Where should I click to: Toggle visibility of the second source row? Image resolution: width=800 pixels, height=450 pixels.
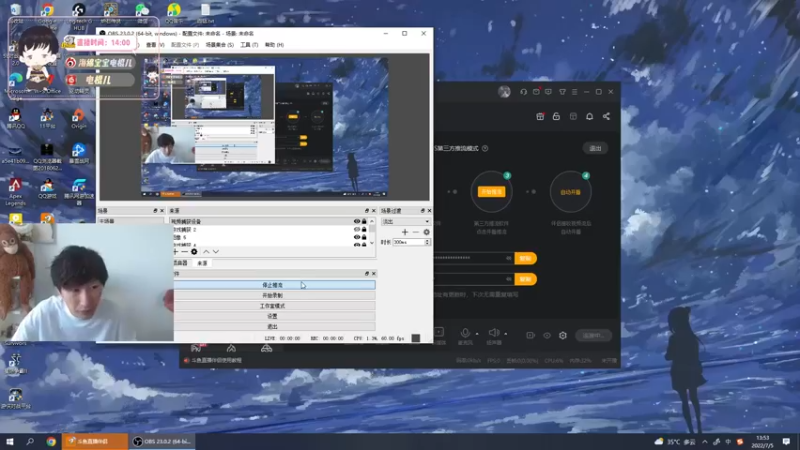point(357,230)
